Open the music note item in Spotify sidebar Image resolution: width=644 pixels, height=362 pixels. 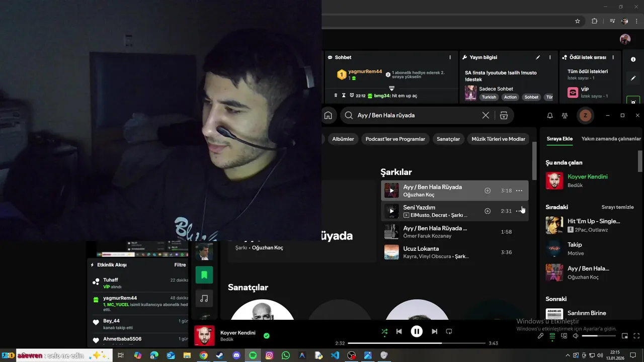(x=204, y=299)
